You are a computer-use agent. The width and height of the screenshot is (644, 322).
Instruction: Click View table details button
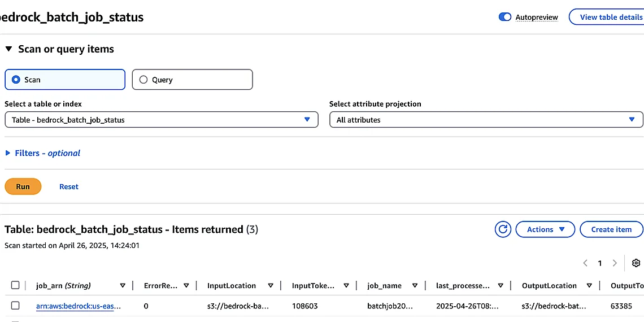(x=607, y=17)
